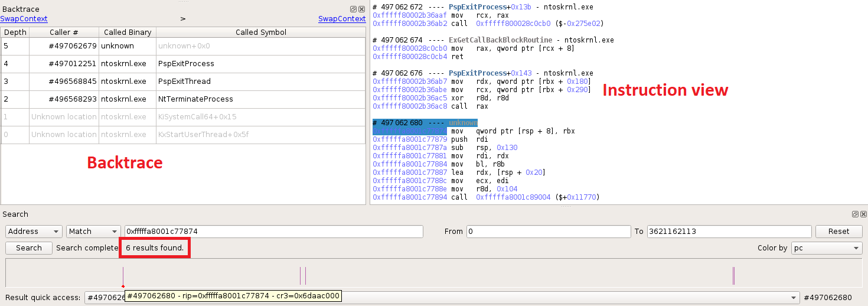The width and height of the screenshot is (868, 306).
Task: Follow the right SwapContext link
Action: pos(341,19)
